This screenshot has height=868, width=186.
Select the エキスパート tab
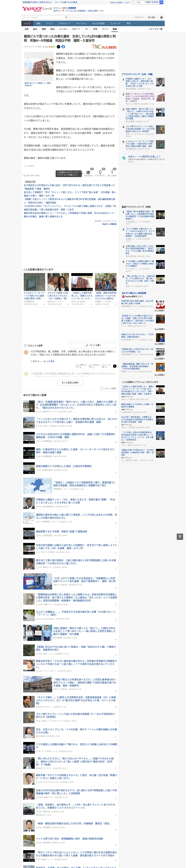point(64,24)
